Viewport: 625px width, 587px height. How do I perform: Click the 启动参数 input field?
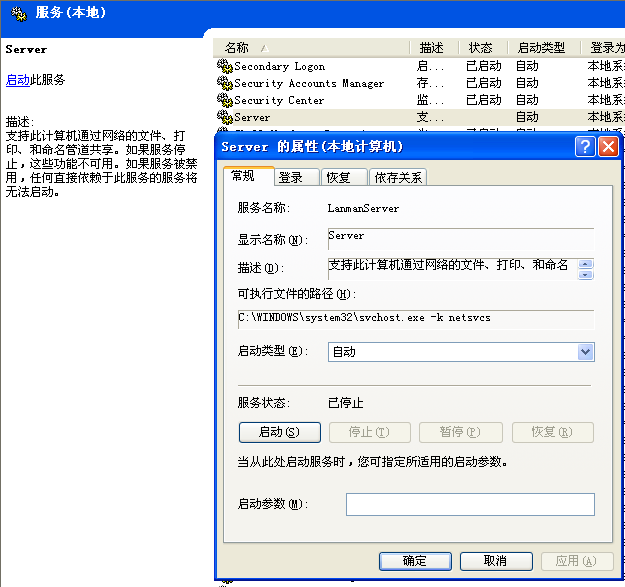[x=470, y=504]
